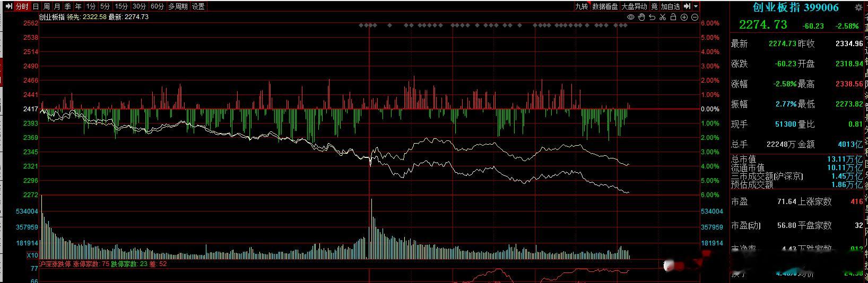Screen dimensions: 868x283
Task: Open the 多周期 multi-period view
Action: (x=178, y=6)
